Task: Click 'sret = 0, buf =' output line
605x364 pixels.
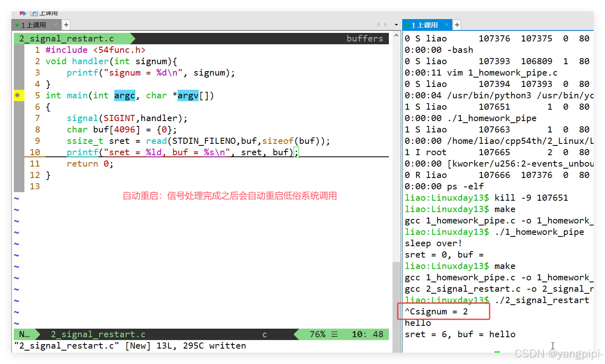Action: (444, 255)
